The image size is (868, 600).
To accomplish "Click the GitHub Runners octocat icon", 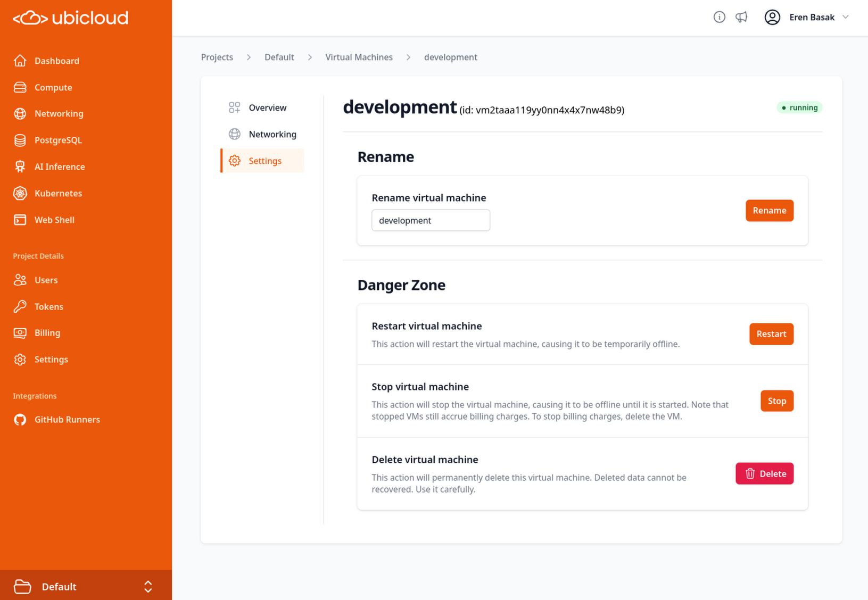I will pos(20,420).
